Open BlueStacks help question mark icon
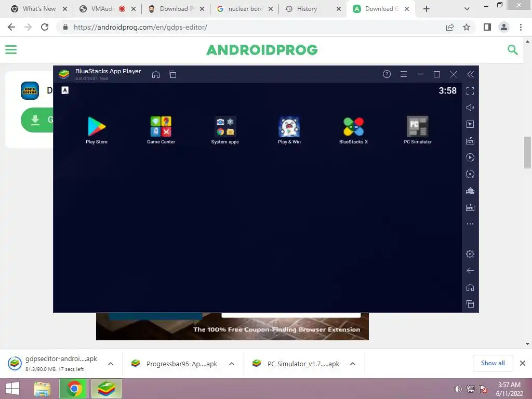This screenshot has height=399, width=532. pos(387,74)
